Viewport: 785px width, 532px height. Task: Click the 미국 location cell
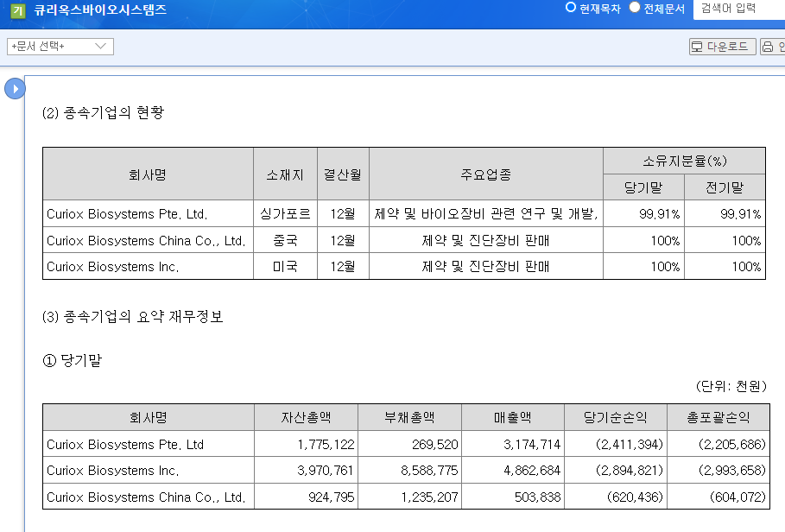[285, 267]
